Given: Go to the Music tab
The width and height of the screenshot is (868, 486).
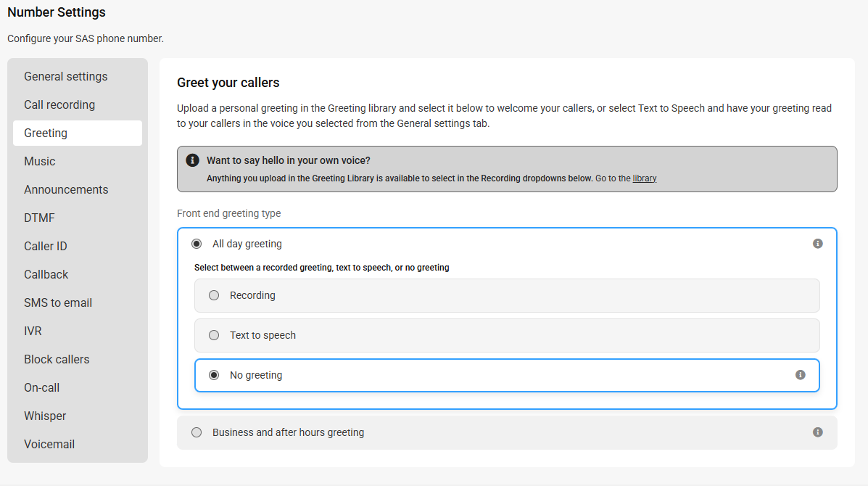Looking at the screenshot, I should click(78, 161).
